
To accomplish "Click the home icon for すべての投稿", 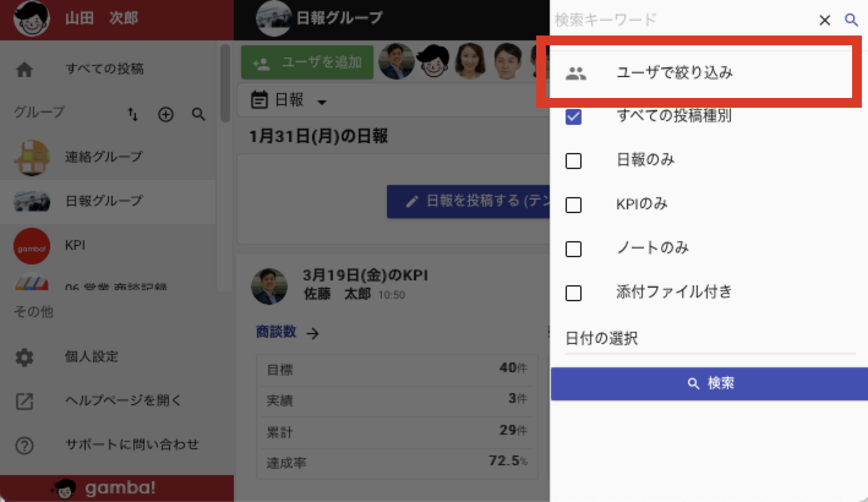I will click(24, 70).
